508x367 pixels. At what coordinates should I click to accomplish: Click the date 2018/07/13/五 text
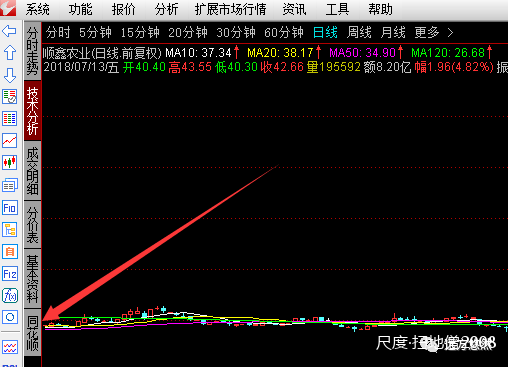pyautogui.click(x=81, y=67)
